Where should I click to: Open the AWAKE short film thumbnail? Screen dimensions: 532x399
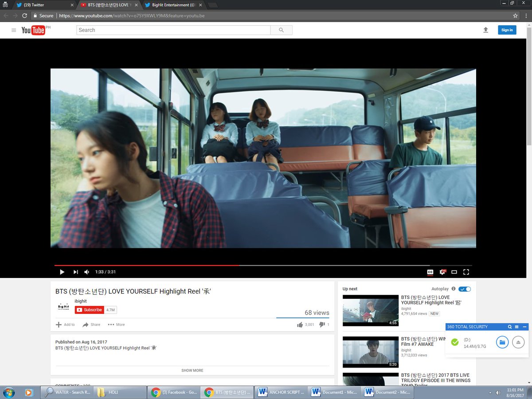(371, 352)
